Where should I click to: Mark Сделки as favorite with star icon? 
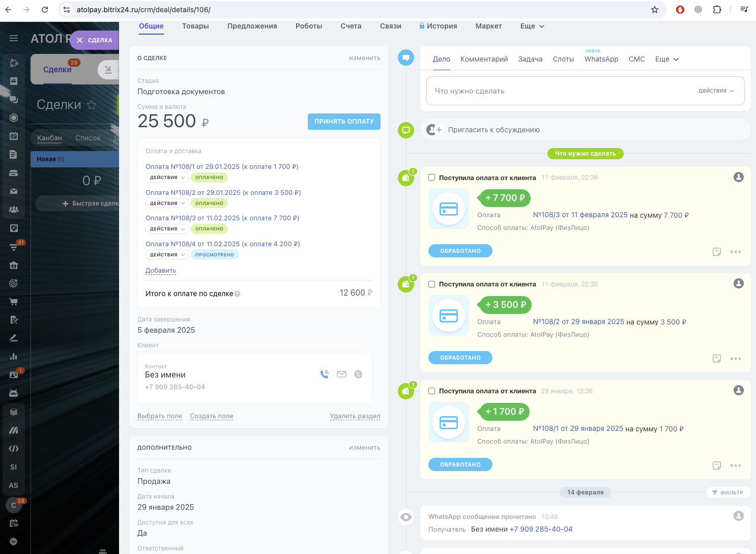(92, 105)
